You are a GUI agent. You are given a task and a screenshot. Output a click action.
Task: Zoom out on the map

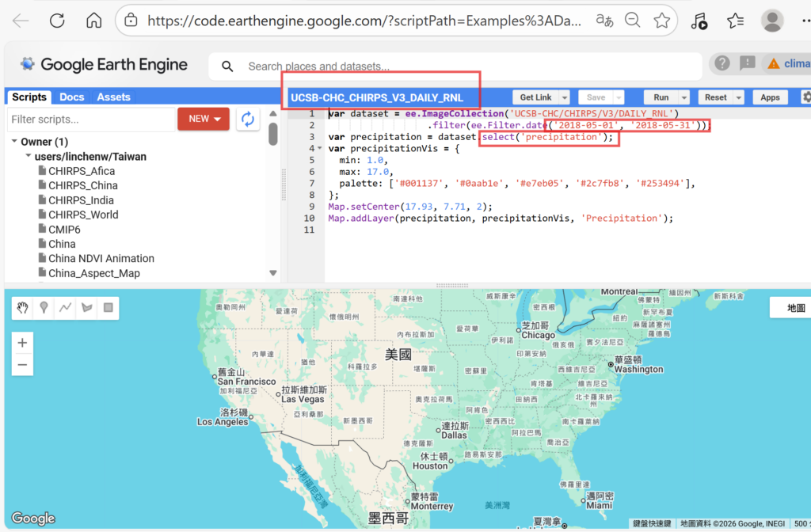[22, 365]
